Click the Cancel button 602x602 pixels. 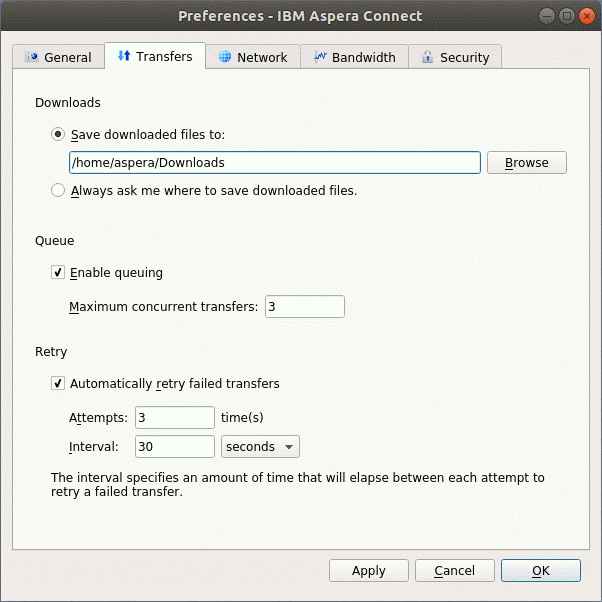(454, 570)
